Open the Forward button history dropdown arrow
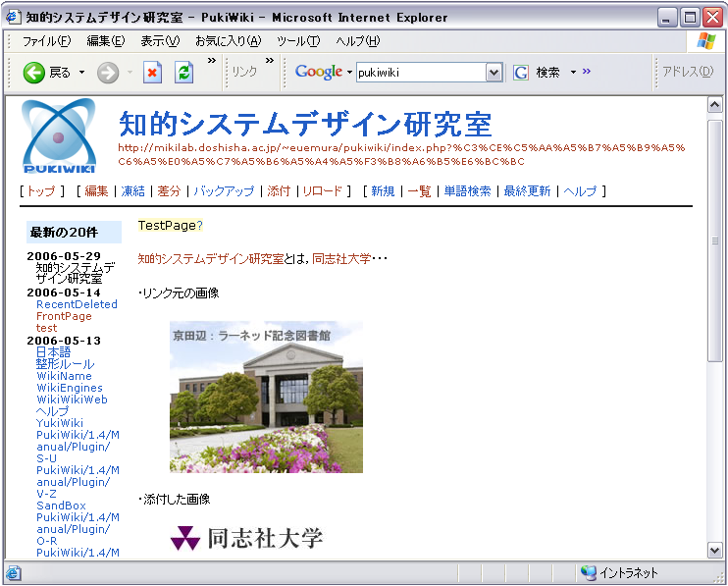Viewport: 728px width, 586px height. tap(130, 73)
